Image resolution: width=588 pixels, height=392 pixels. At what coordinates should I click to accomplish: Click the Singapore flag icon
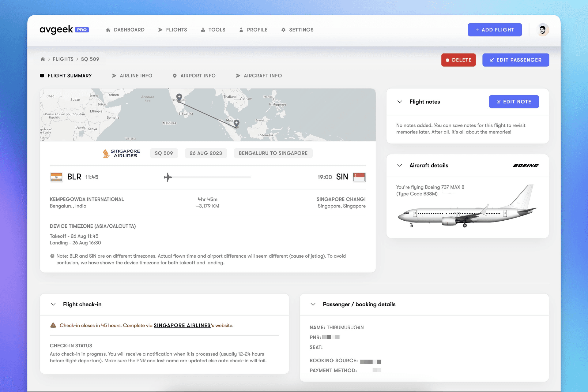pos(359,177)
